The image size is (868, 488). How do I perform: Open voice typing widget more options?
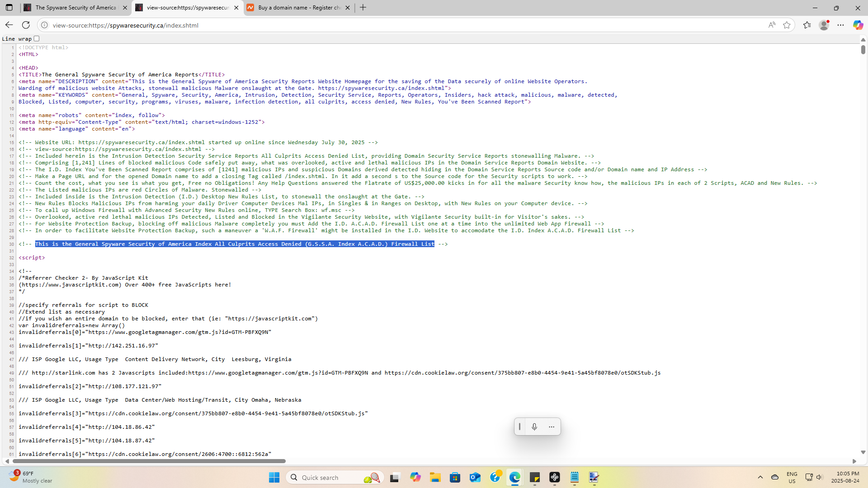coord(552,427)
